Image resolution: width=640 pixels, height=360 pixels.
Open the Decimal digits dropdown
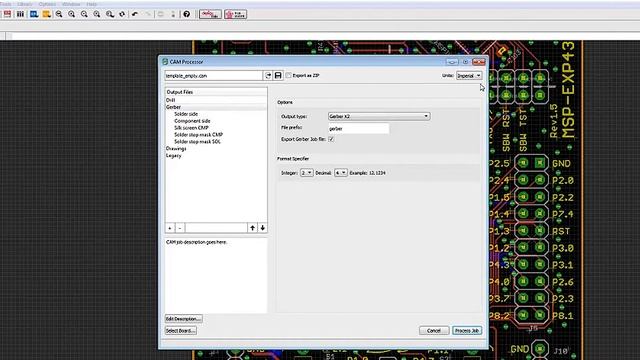click(x=340, y=173)
